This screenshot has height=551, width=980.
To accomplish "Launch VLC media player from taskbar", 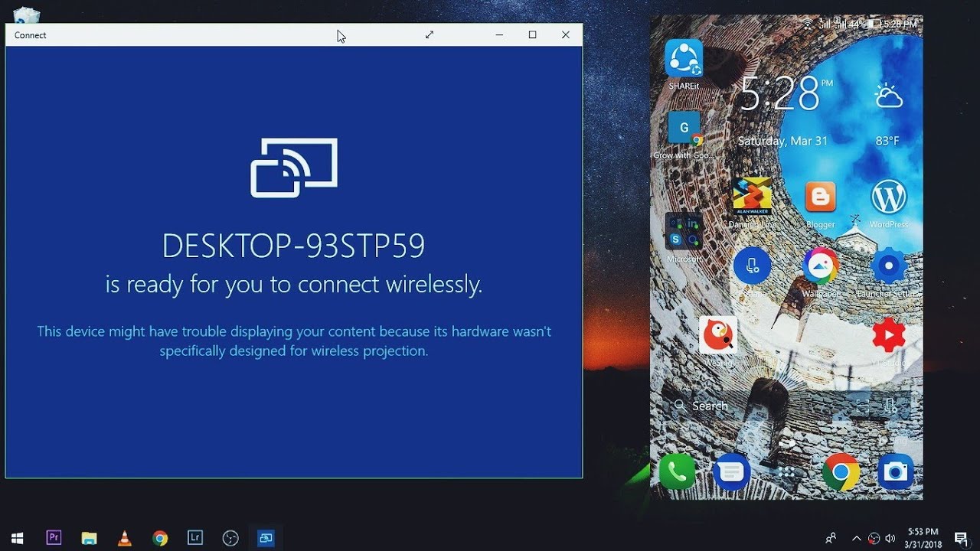I will coord(124,538).
